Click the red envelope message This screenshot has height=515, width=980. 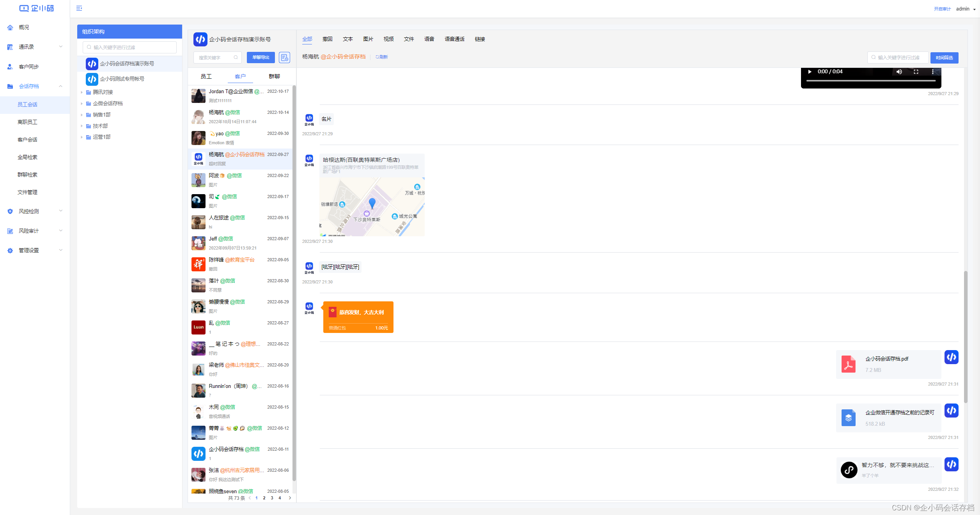point(358,317)
